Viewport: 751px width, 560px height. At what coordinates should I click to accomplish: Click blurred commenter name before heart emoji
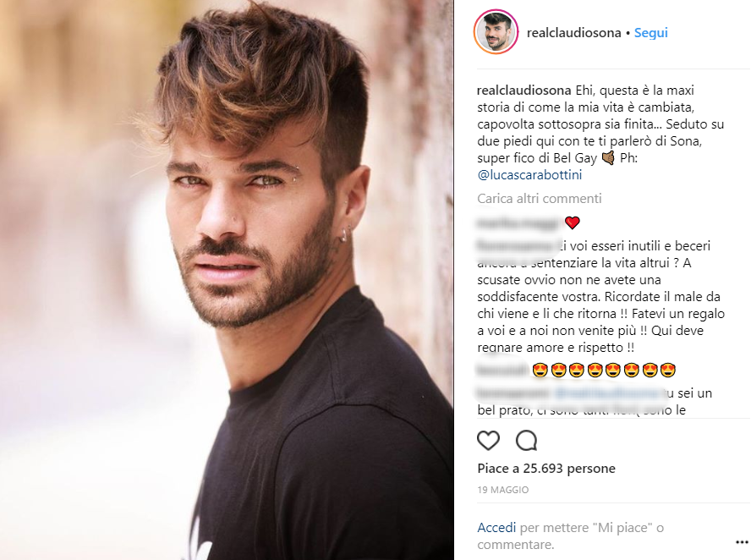[x=519, y=222]
